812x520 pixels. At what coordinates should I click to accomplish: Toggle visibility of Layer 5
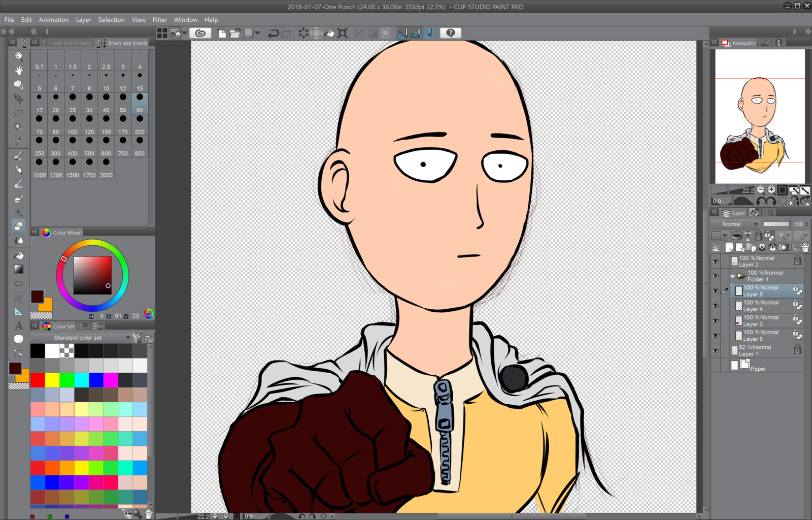coord(716,291)
